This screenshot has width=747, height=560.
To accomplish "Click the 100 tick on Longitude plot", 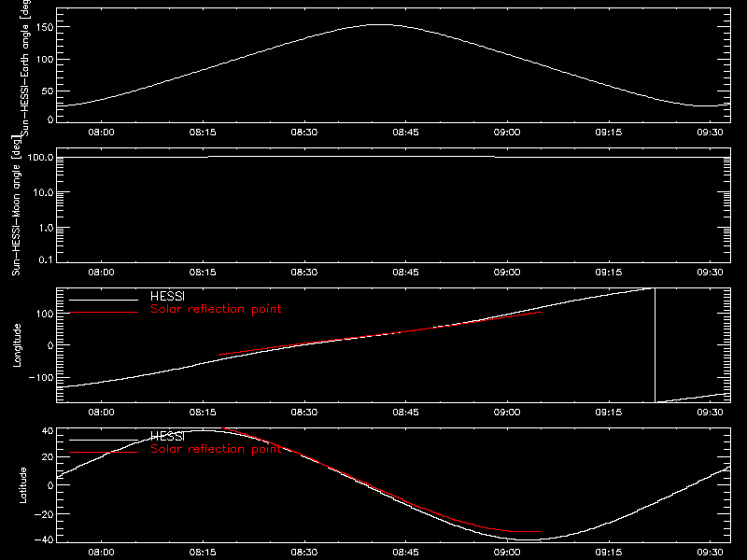I will pyautogui.click(x=47, y=314).
